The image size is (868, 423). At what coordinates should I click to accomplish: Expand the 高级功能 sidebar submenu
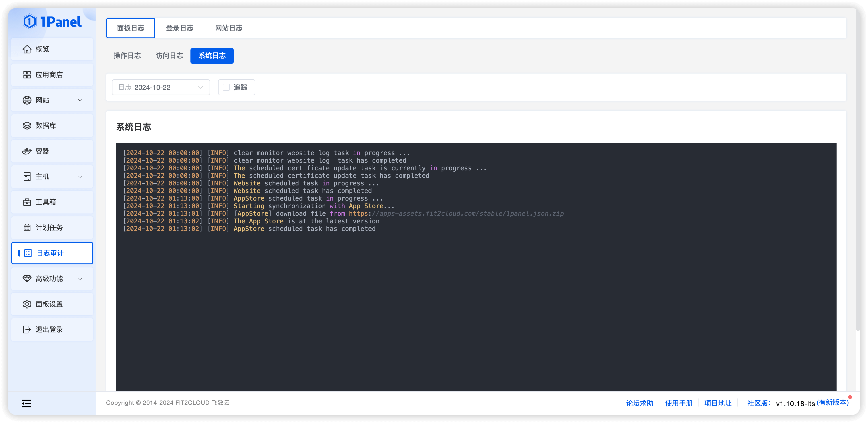tap(80, 279)
